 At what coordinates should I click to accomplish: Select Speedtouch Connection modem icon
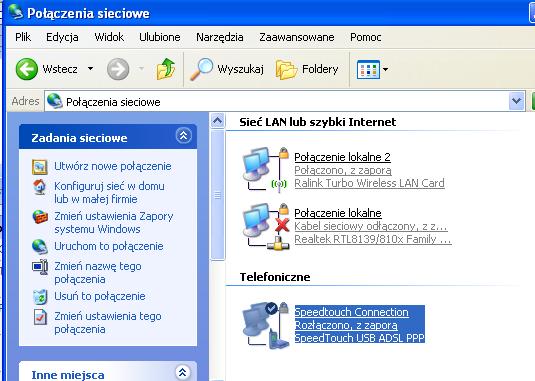pos(266,325)
